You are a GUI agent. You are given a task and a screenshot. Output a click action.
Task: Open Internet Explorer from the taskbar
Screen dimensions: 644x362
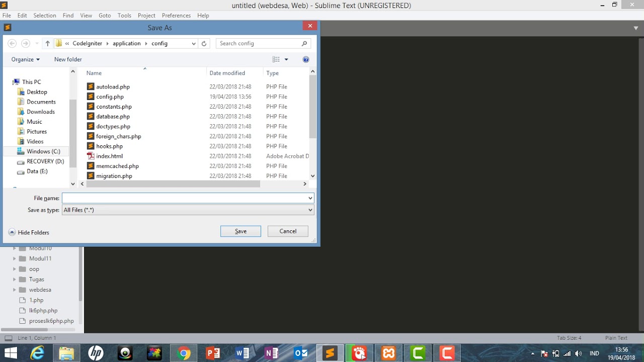(37, 353)
